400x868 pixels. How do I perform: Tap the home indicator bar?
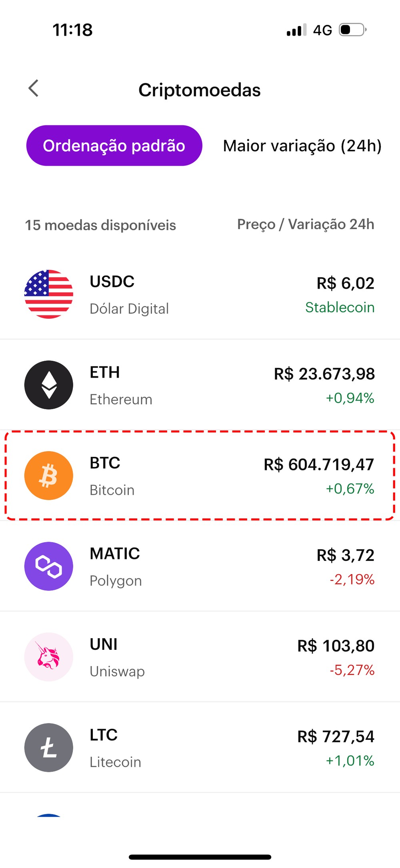click(x=200, y=857)
